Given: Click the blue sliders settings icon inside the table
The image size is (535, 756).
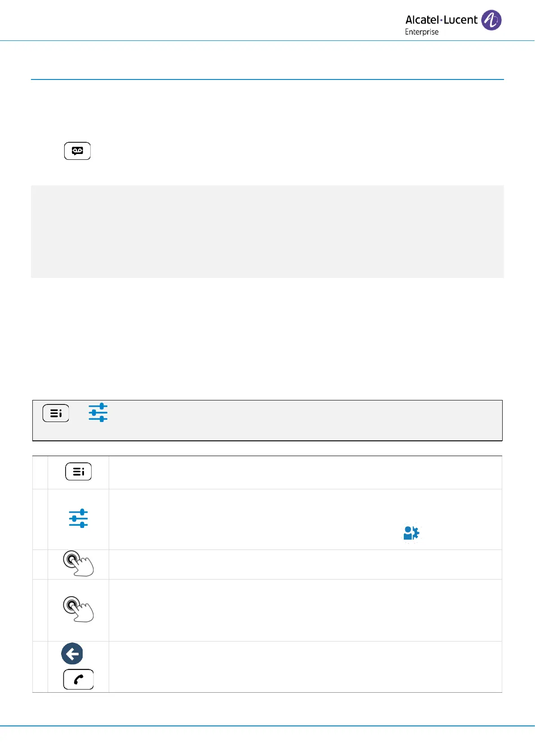Looking at the screenshot, I should click(x=78, y=518).
